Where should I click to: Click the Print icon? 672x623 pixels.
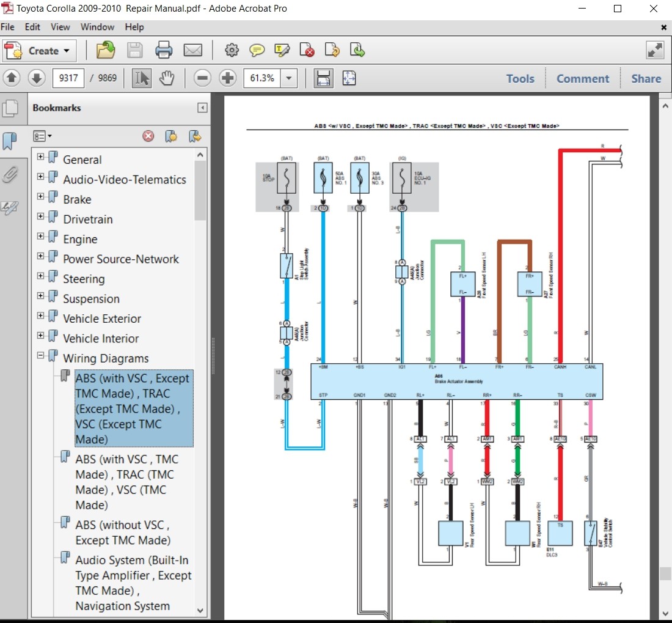click(x=164, y=50)
